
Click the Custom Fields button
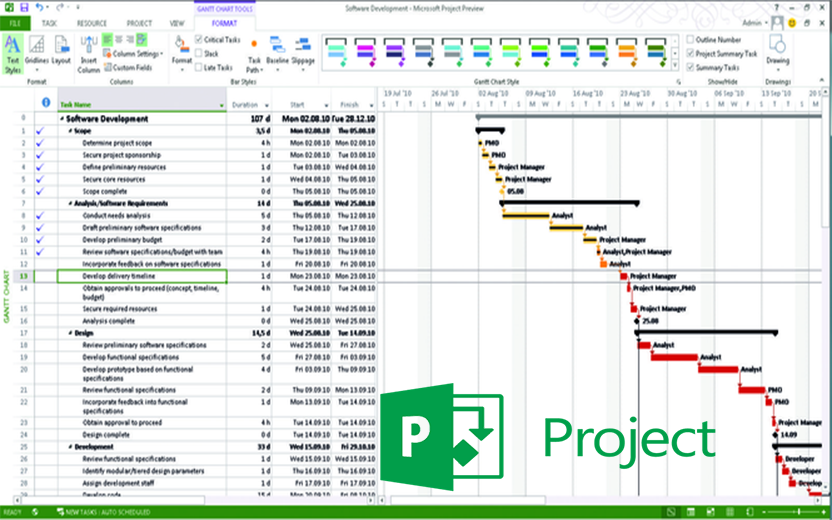128,67
